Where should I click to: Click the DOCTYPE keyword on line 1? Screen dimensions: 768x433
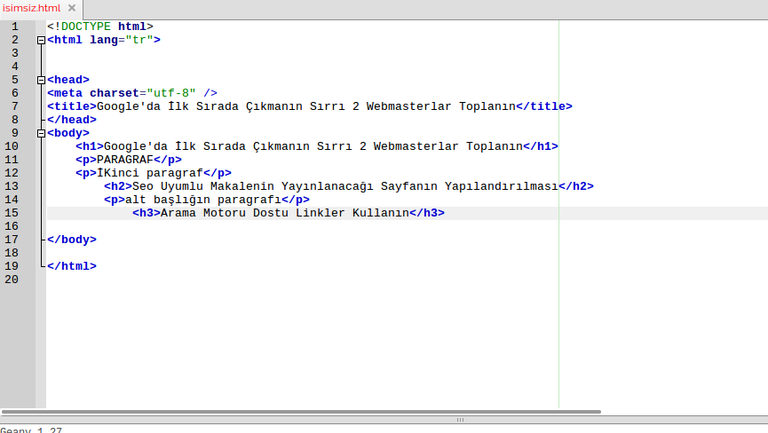[86, 26]
